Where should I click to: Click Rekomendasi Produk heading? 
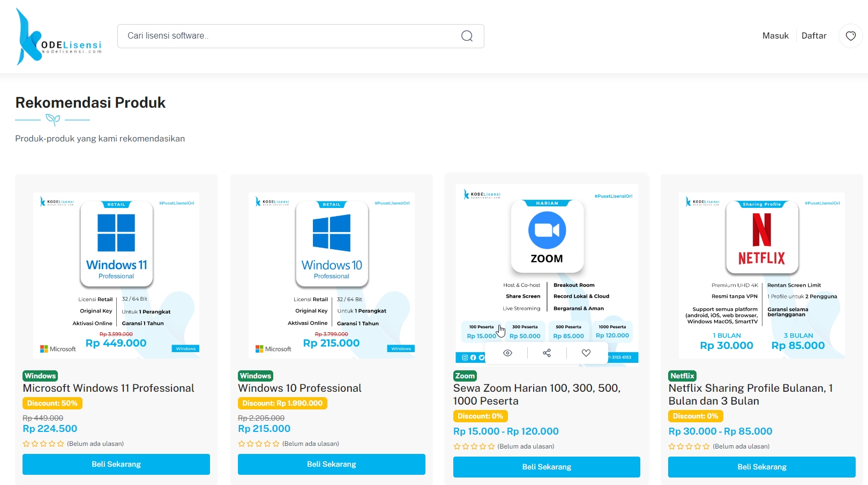pyautogui.click(x=91, y=102)
